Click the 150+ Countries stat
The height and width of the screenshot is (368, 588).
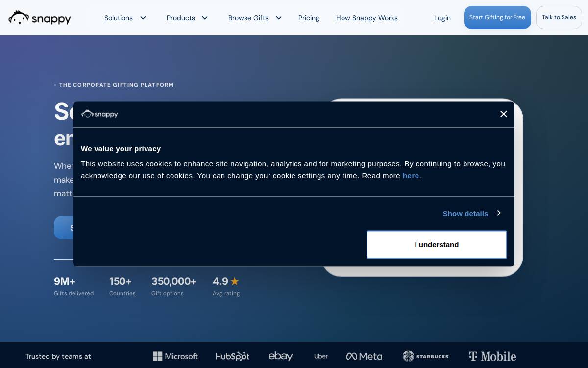coord(122,287)
